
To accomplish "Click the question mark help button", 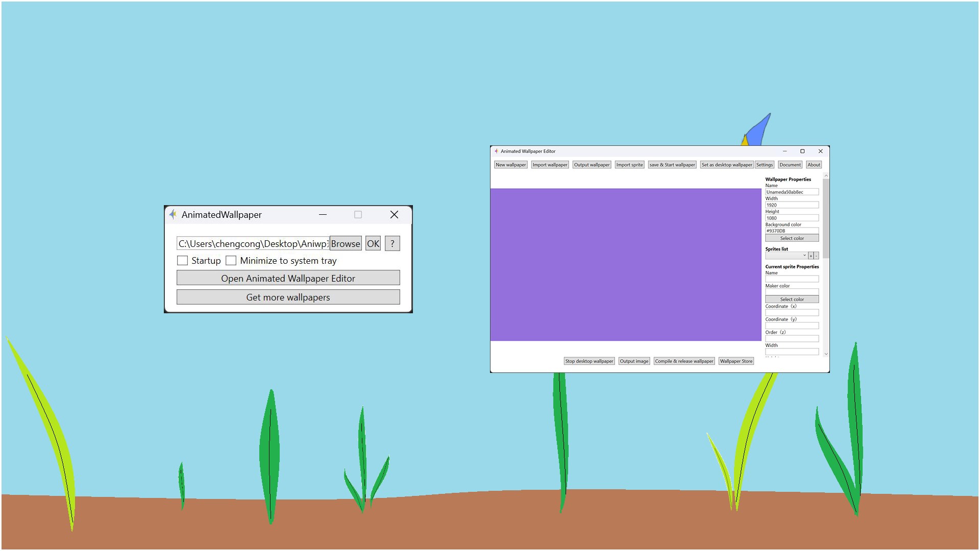I will 392,244.
